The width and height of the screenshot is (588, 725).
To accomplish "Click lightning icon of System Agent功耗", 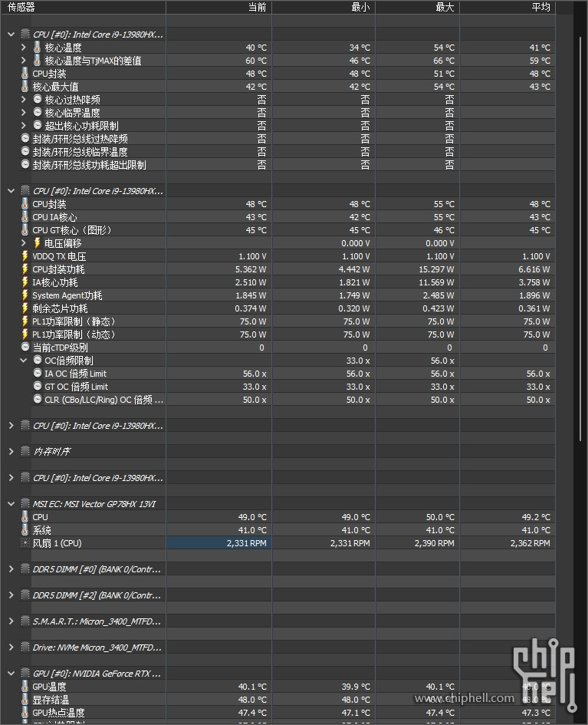I will (25, 295).
